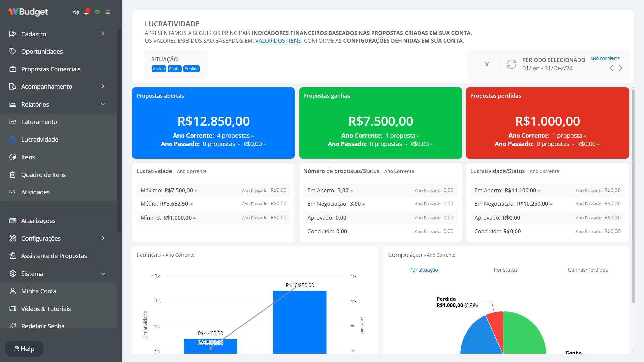Image resolution: width=644 pixels, height=362 pixels.
Task: Expand the Configurações submenu
Action: pyautogui.click(x=103, y=238)
